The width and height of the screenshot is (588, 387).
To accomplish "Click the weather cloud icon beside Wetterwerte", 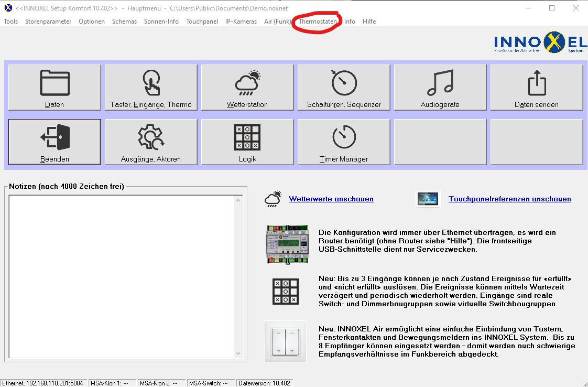I will (x=273, y=199).
